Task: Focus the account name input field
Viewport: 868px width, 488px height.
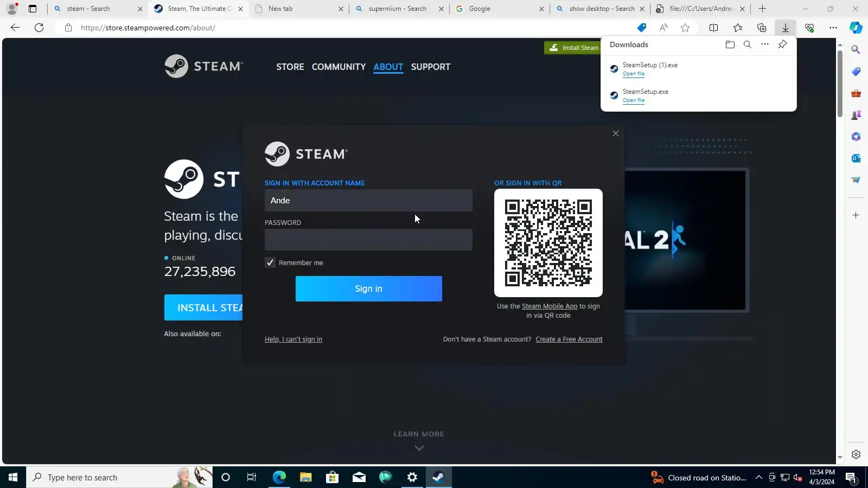Action: coord(368,201)
